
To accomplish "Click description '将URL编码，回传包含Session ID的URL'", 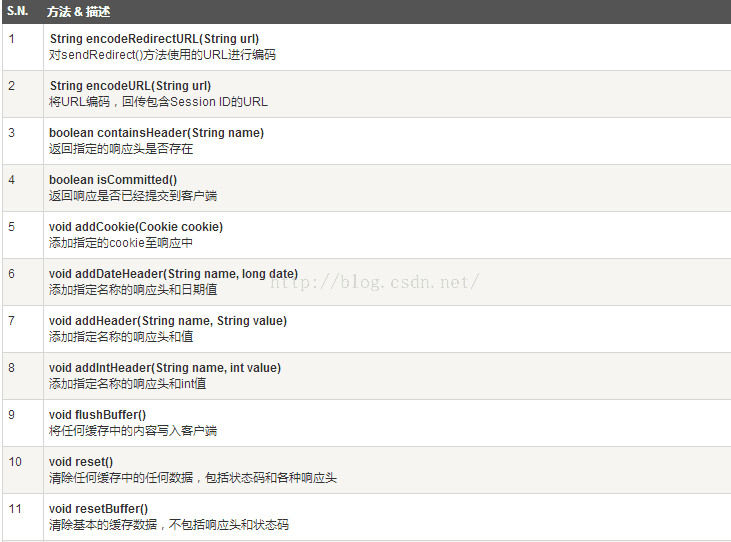I will (x=159, y=102).
